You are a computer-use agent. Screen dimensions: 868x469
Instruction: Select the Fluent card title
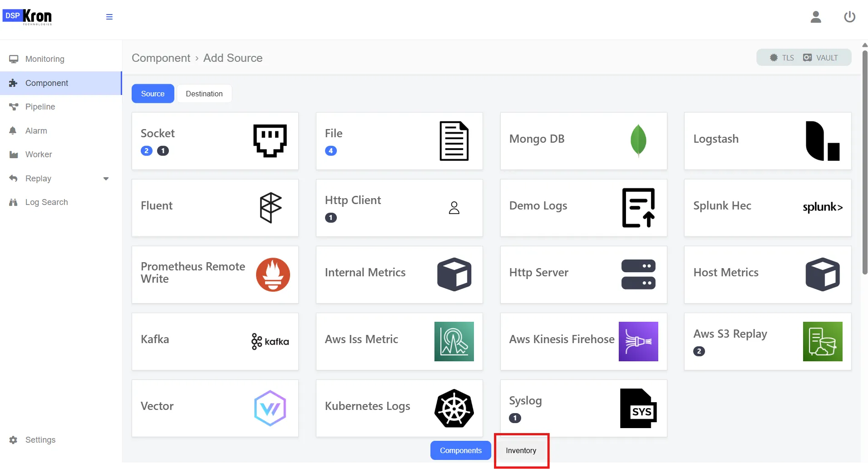157,206
